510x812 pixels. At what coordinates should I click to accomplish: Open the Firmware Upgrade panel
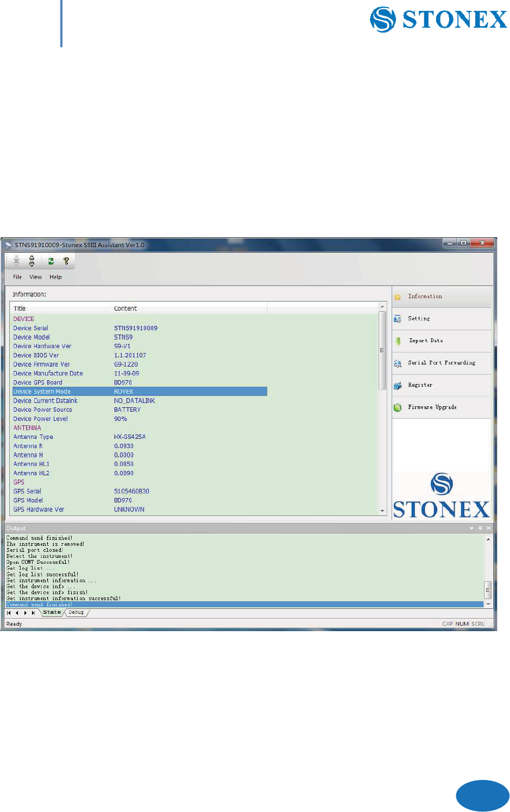point(442,407)
